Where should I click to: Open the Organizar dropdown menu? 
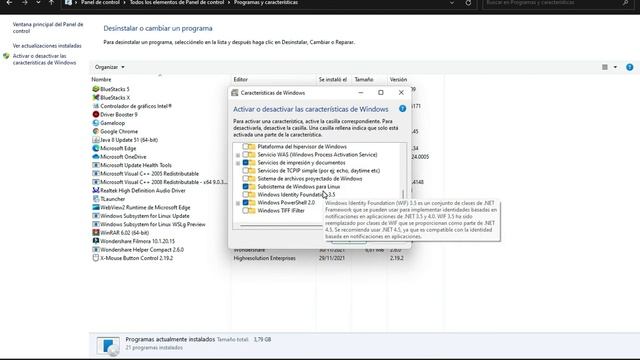pyautogui.click(x=109, y=67)
